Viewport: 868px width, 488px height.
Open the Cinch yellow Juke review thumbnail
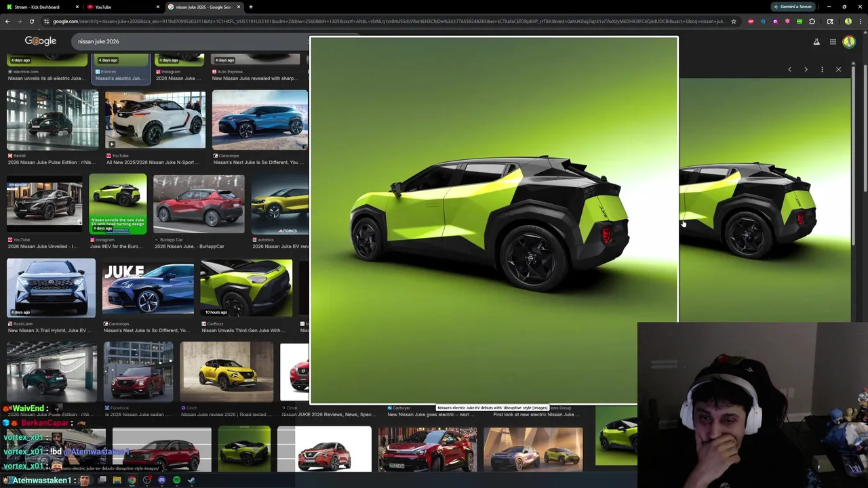(226, 371)
